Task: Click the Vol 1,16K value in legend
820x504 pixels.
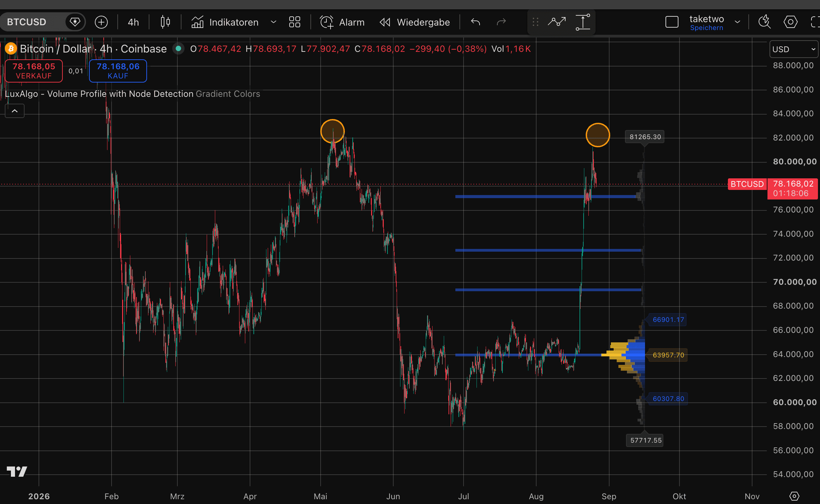Action: click(x=511, y=49)
